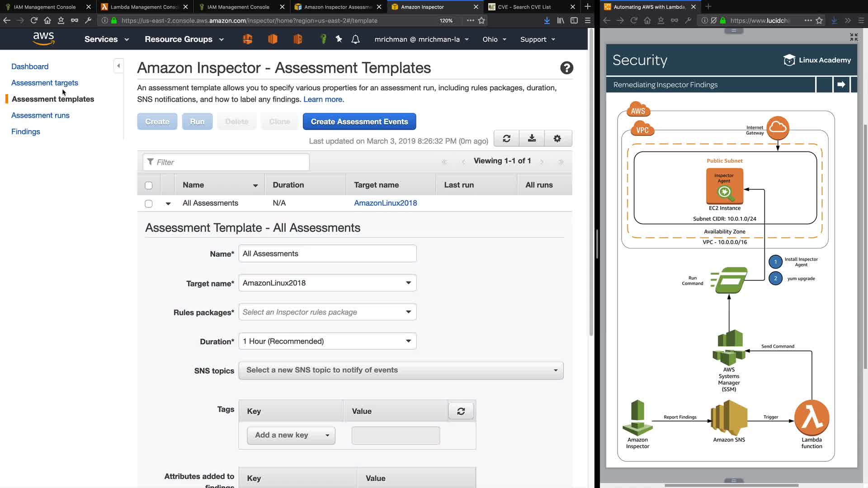
Task: Collapse the All Assessments row details
Action: click(168, 204)
